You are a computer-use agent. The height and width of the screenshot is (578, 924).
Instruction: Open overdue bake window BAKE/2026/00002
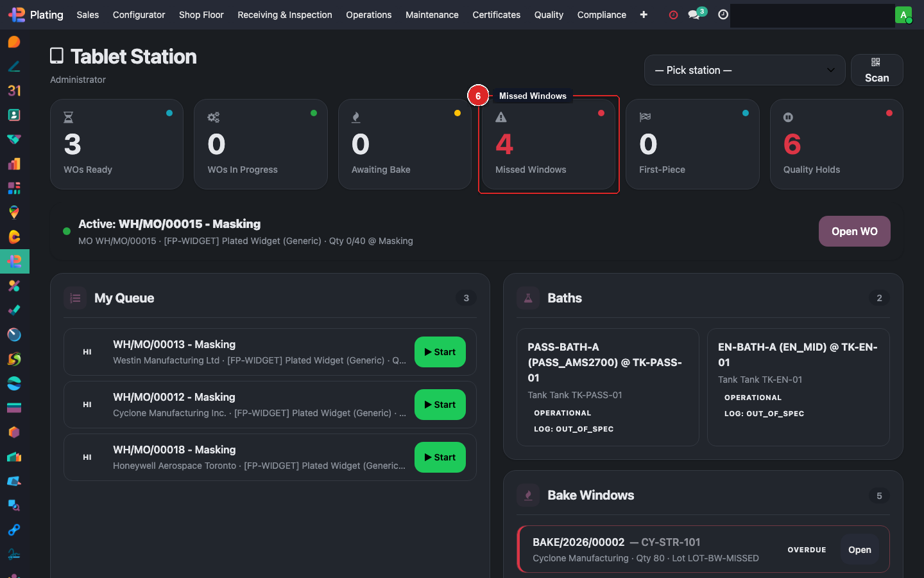859,550
